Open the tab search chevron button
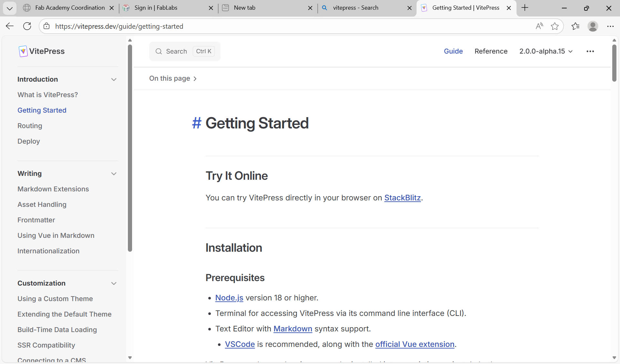The width and height of the screenshot is (620, 364). pos(10,8)
